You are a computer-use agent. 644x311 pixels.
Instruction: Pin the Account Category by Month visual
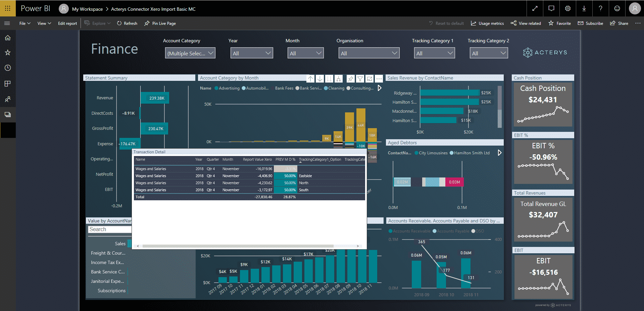[351, 79]
